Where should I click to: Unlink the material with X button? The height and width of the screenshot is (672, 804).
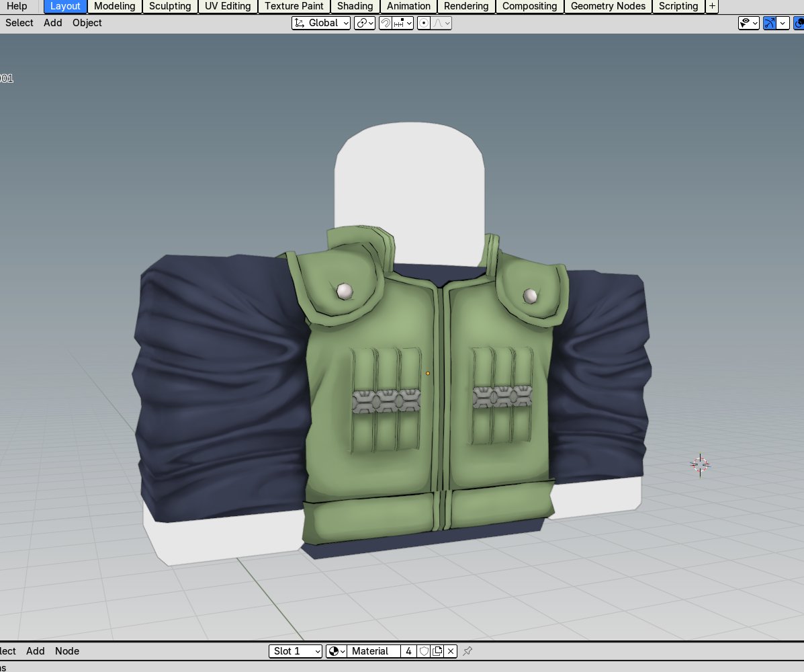point(450,651)
